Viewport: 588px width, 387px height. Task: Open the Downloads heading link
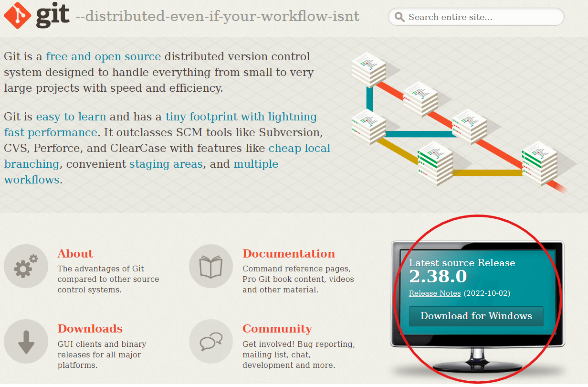click(x=90, y=329)
